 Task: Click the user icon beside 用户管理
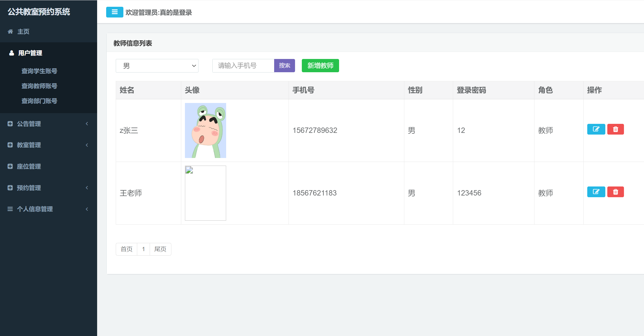click(x=11, y=53)
